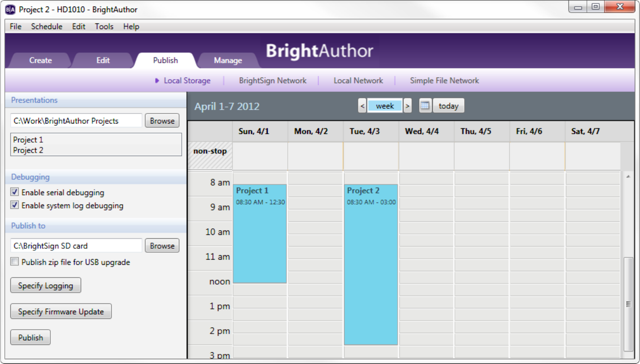Click the presentations folder path field

coord(76,121)
